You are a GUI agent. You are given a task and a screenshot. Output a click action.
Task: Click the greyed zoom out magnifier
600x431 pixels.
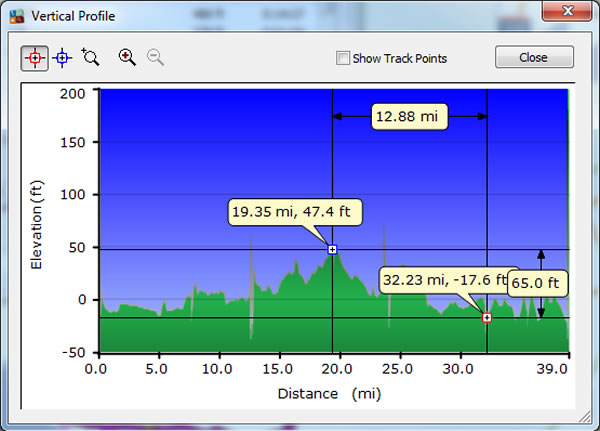click(x=155, y=57)
